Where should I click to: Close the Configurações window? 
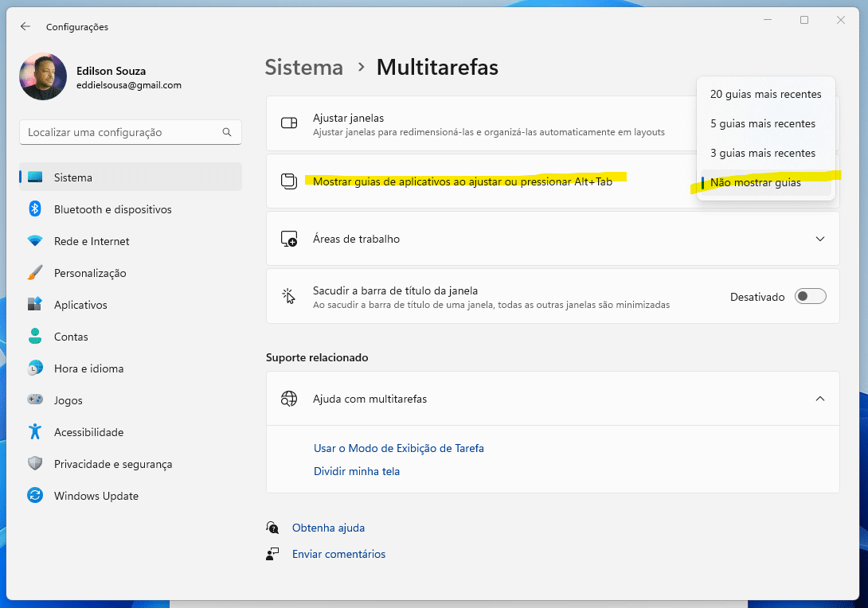841,20
